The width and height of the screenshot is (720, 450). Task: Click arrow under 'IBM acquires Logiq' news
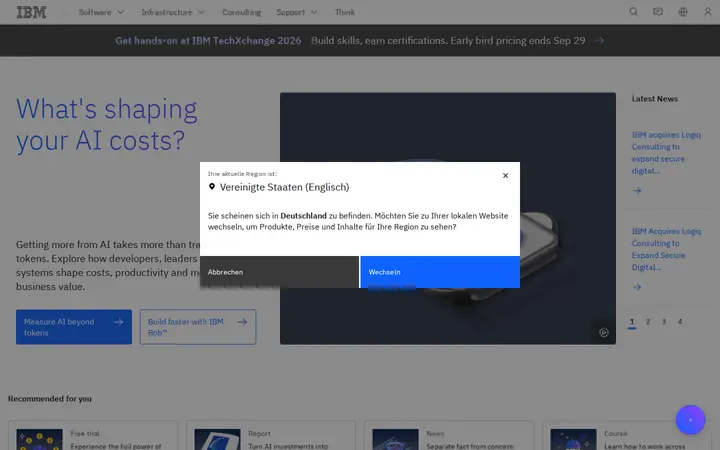[x=637, y=191]
